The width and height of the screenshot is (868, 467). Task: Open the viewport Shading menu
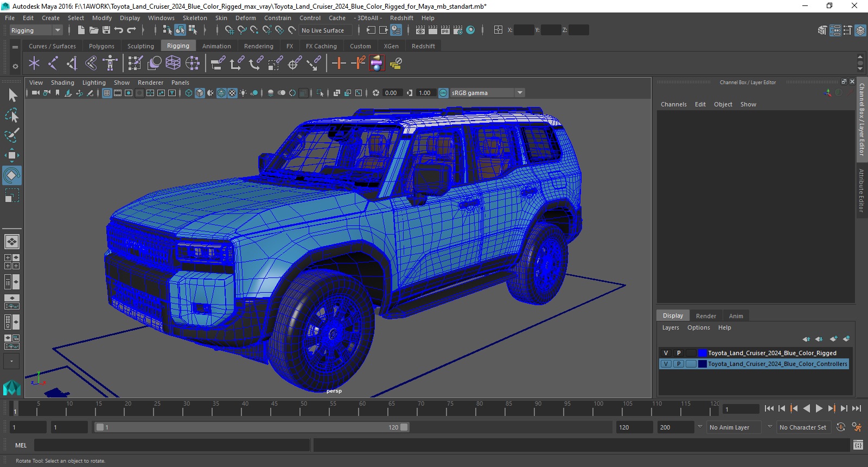[62, 83]
